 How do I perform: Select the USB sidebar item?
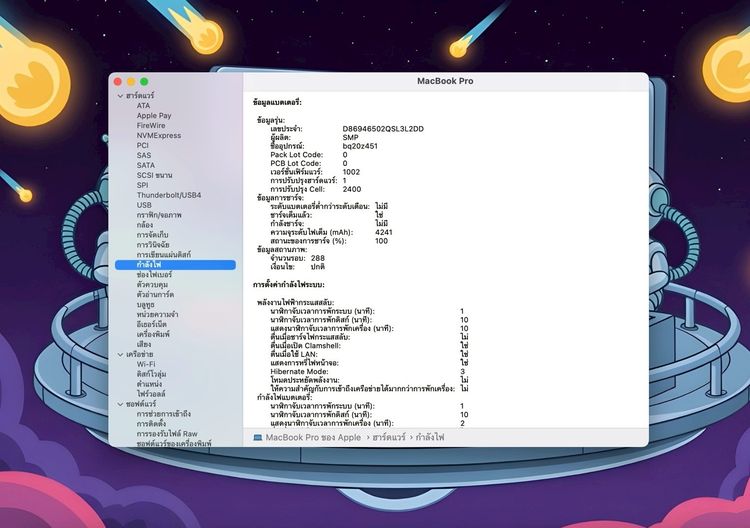click(x=144, y=205)
